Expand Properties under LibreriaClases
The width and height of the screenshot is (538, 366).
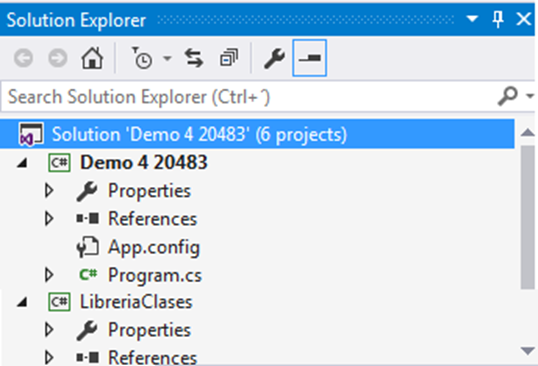[49, 330]
